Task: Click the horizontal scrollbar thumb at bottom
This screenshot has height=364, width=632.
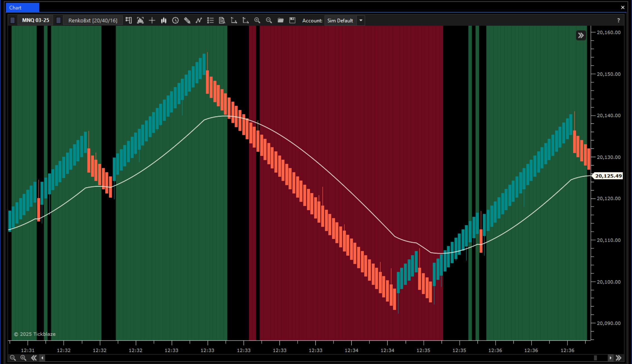Action: click(595, 358)
